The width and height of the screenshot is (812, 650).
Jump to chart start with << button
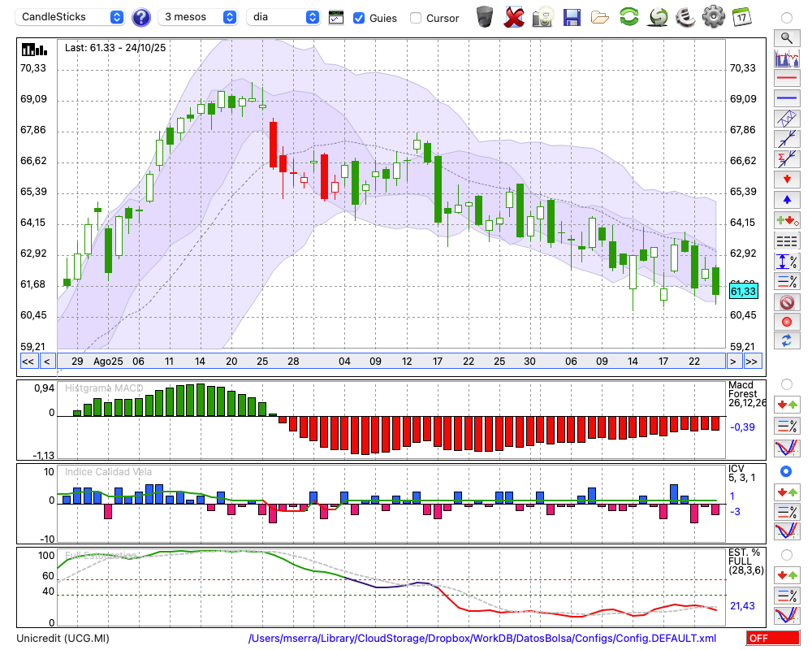click(x=28, y=362)
